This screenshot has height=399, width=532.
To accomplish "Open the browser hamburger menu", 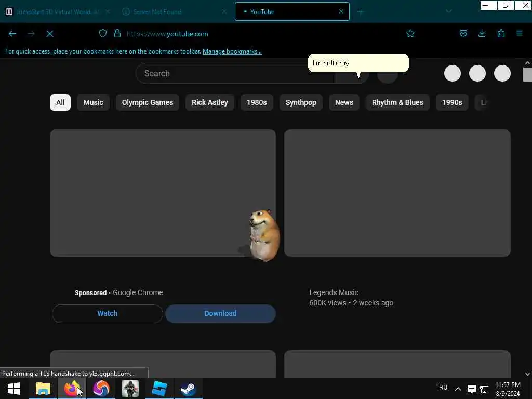I will (520, 33).
